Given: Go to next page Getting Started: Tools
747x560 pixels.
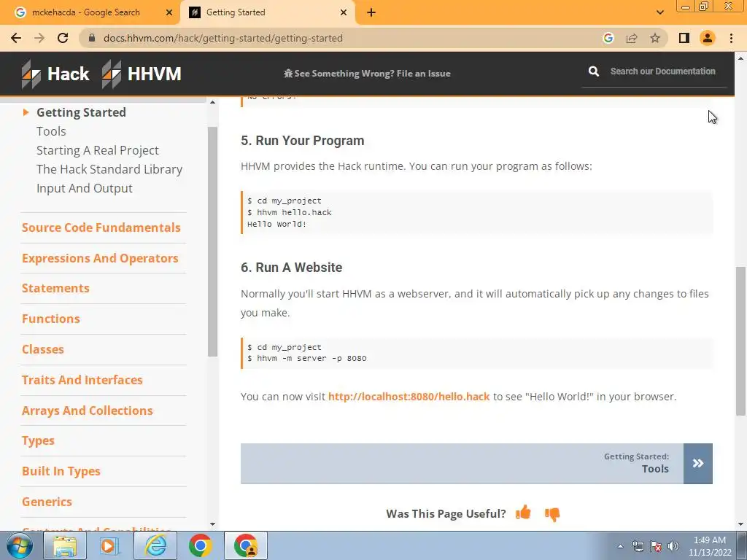Looking at the screenshot, I should (x=476, y=463).
